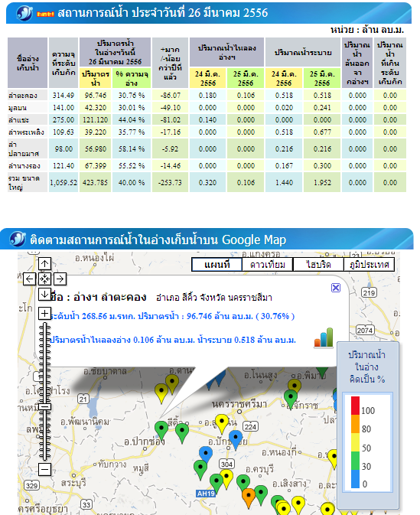Click the -86.07 difference value
This screenshot has height=515, width=420.
tap(171, 95)
